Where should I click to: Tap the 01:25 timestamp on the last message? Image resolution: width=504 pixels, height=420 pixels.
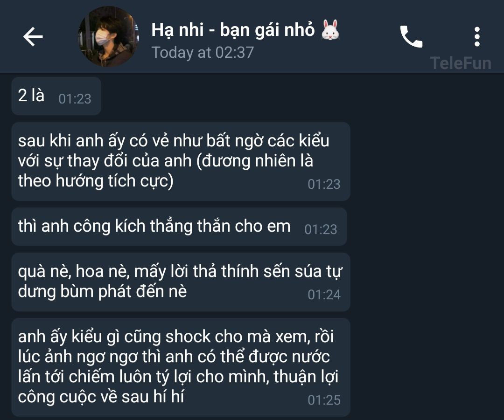pyautogui.click(x=324, y=400)
